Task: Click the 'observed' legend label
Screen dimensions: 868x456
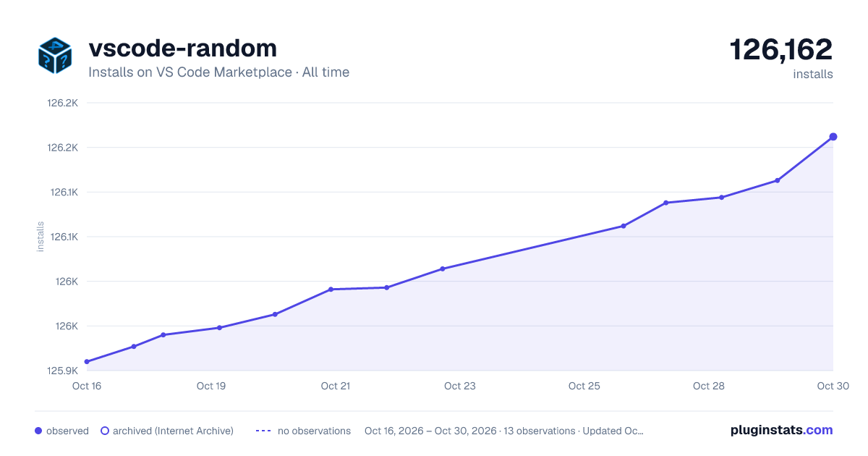Action: coord(67,431)
